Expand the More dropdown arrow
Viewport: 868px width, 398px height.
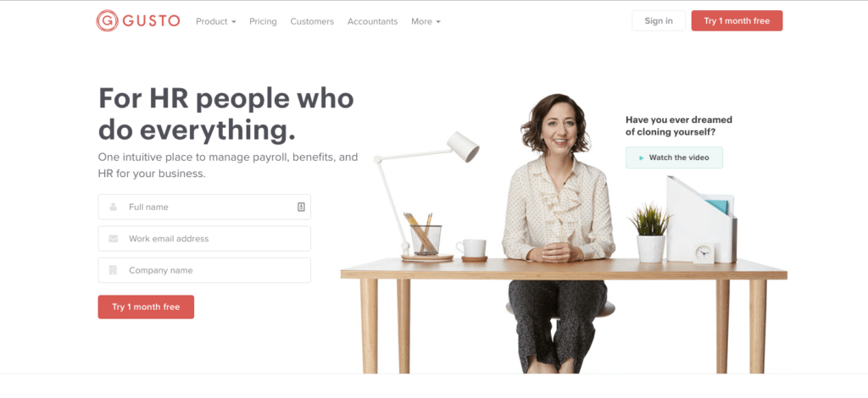[x=438, y=22]
